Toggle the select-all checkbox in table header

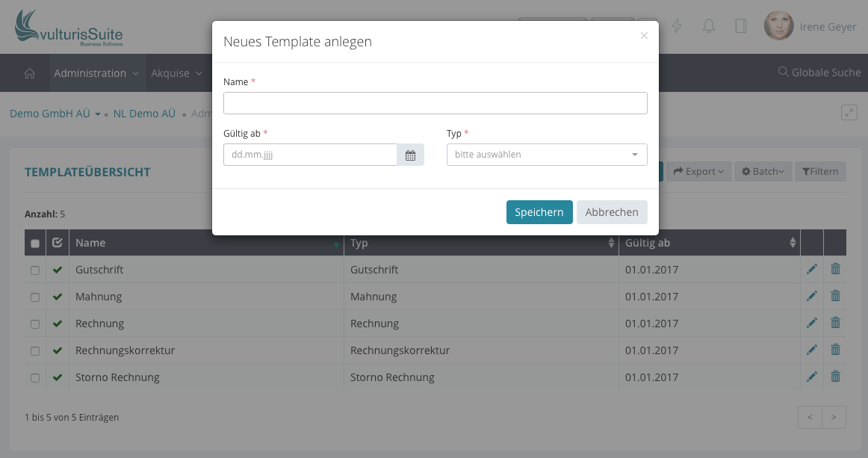point(35,244)
